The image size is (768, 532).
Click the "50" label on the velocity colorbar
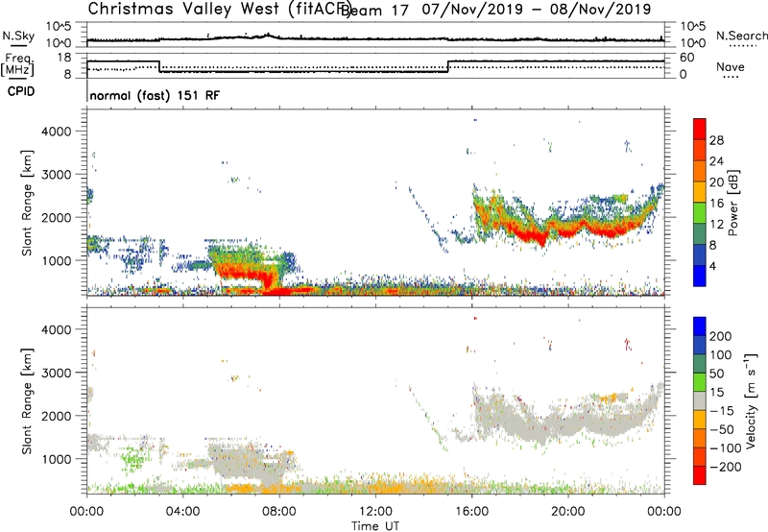click(716, 374)
